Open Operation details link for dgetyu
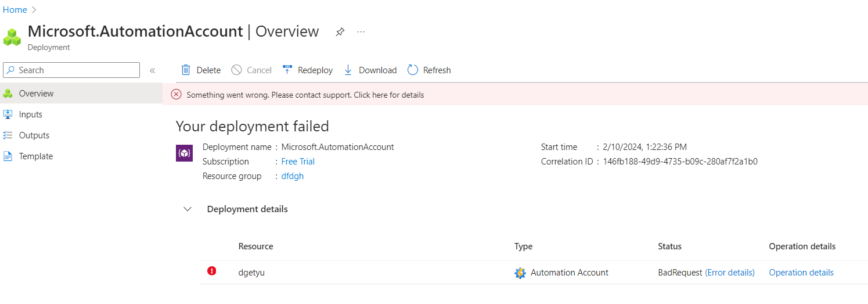 pyautogui.click(x=801, y=273)
